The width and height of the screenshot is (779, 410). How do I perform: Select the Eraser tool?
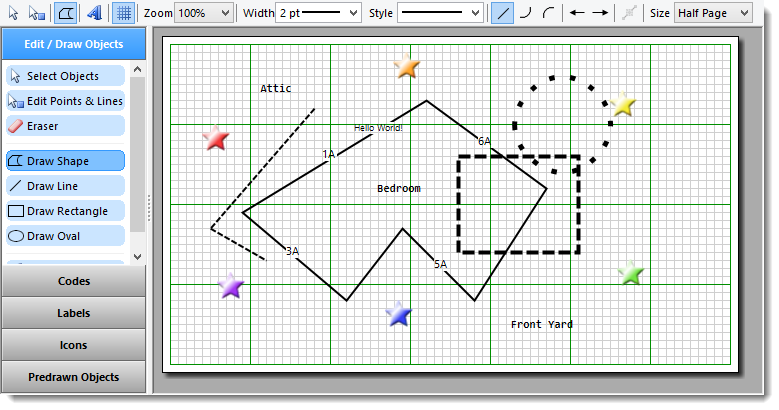pos(65,126)
